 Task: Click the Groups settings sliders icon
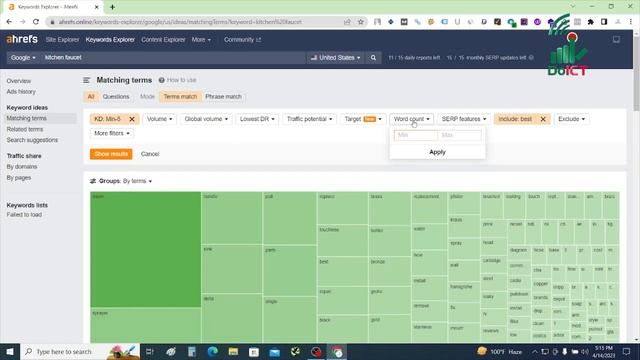point(93,181)
